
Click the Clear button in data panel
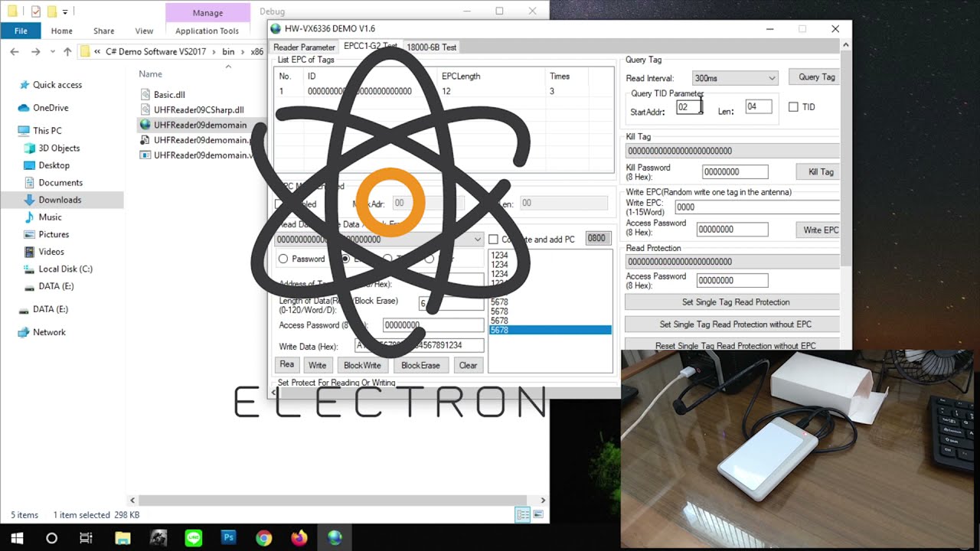(x=468, y=365)
